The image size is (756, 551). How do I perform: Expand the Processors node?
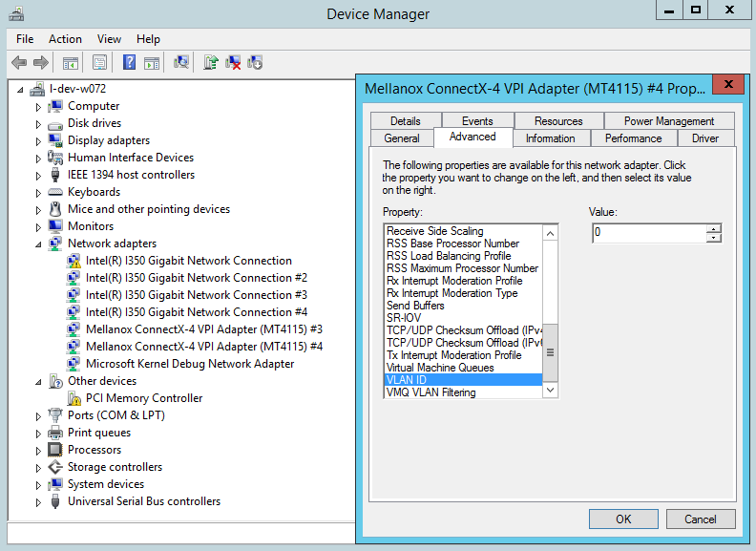click(x=38, y=451)
